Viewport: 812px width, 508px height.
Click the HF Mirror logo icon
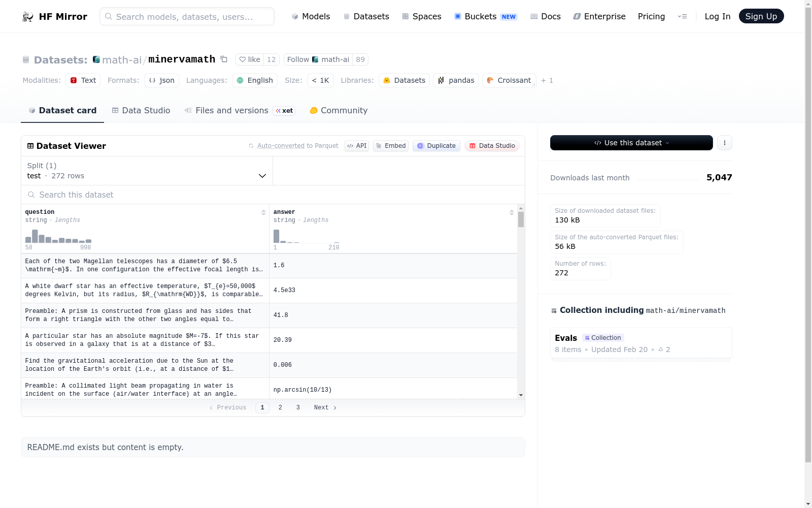pos(28,17)
